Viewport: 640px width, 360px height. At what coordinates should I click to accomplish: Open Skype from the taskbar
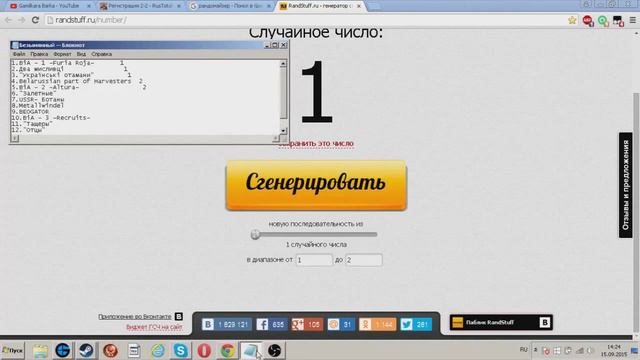tap(180, 351)
